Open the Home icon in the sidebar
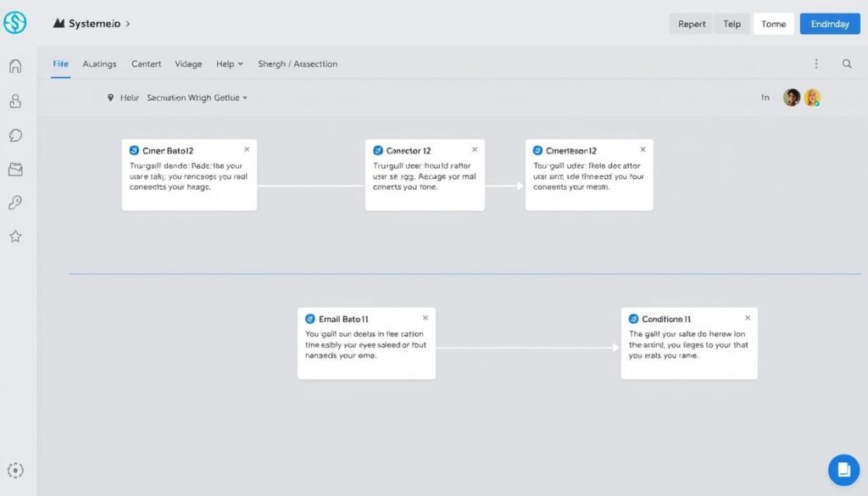The width and height of the screenshot is (868, 496). pos(15,66)
